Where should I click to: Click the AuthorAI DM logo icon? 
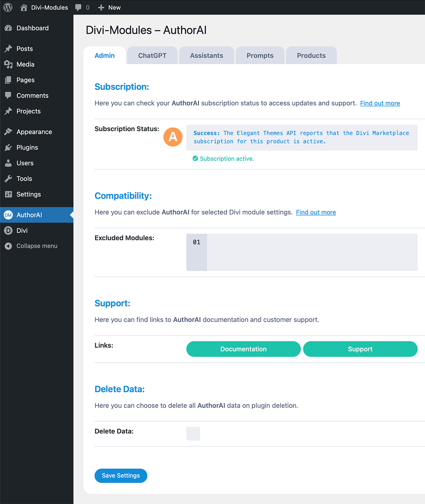[8, 215]
